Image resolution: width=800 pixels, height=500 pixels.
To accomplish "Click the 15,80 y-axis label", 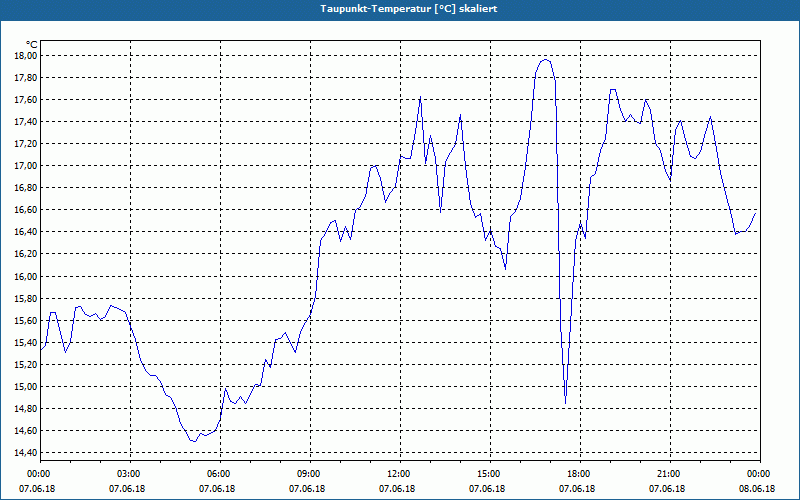I will 27,298.
